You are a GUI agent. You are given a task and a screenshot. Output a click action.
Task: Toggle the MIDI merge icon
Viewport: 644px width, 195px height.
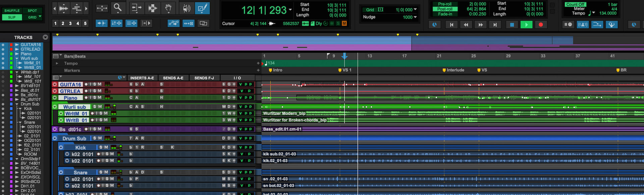(x=597, y=25)
